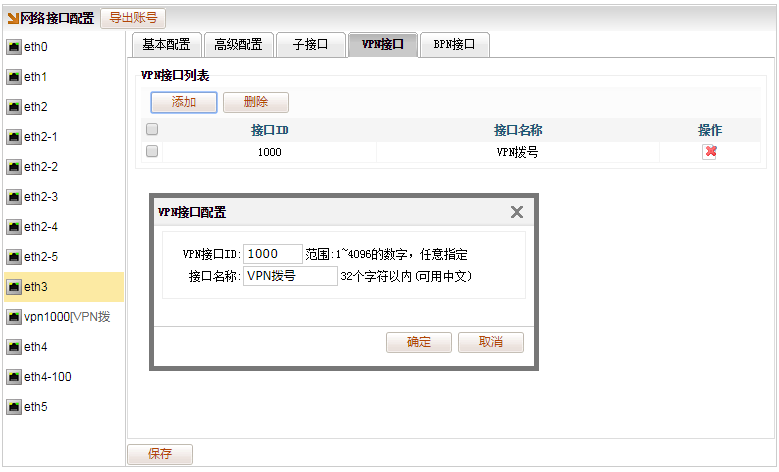Click the red delete icon in VPN拨号 row
The image size is (779, 472).
(x=710, y=152)
